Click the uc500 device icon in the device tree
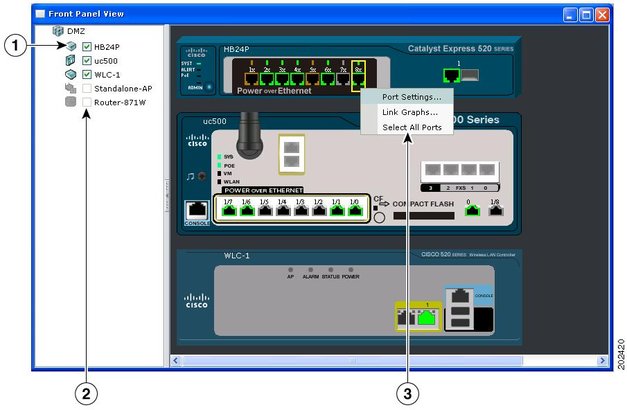The image size is (627, 410). 70,60
